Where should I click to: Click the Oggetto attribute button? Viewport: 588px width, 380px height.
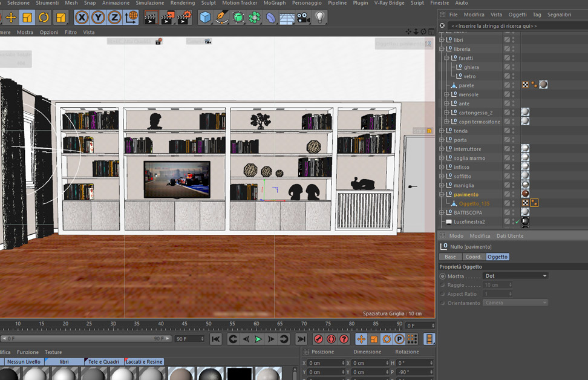[498, 257]
